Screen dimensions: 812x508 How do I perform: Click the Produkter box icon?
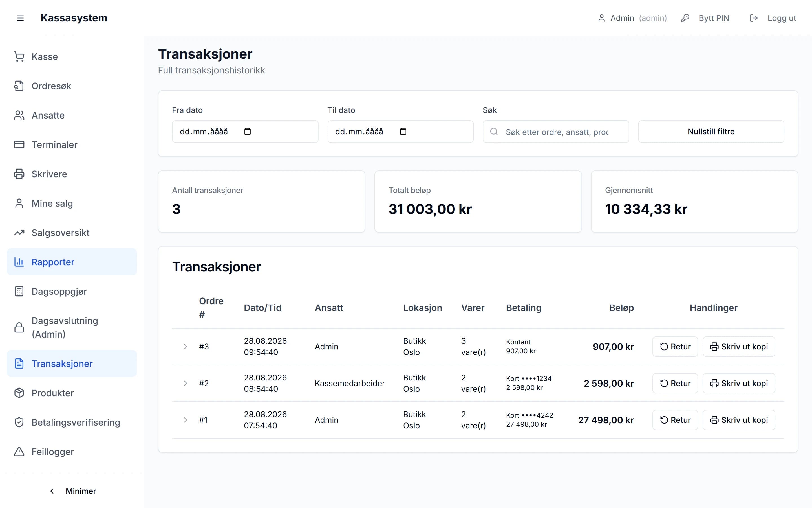pyautogui.click(x=19, y=393)
